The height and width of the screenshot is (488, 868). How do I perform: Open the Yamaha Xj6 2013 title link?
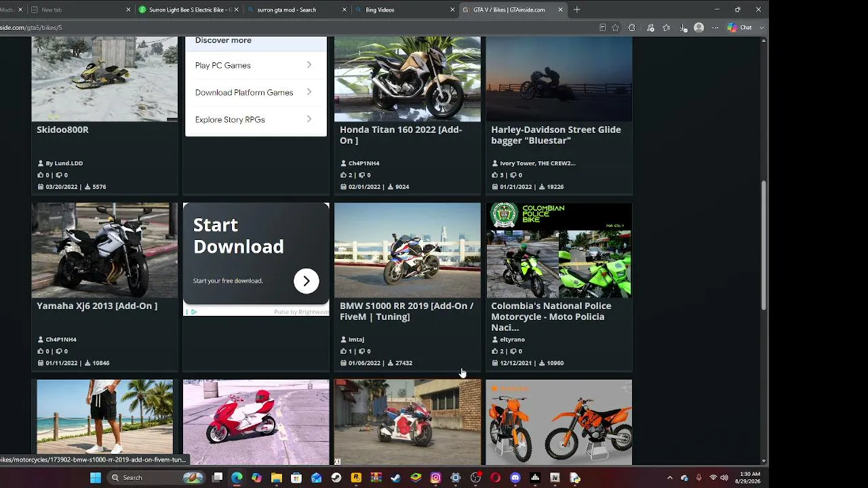[97, 306]
